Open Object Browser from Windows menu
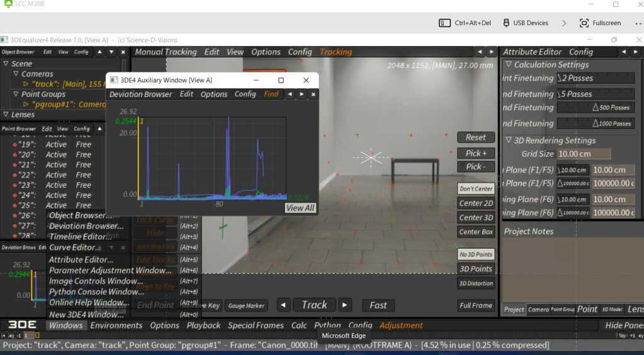This screenshot has height=355, width=644. 80,215
